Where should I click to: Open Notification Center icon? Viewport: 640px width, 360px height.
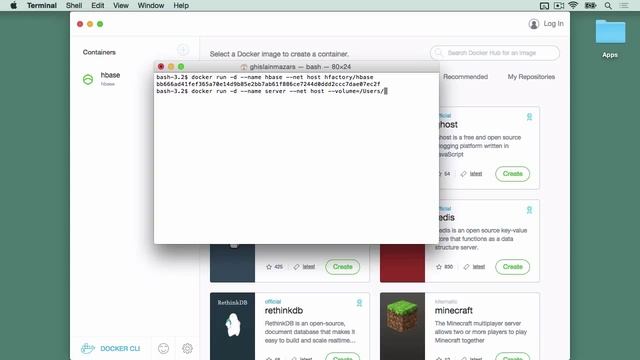pos(624,6)
